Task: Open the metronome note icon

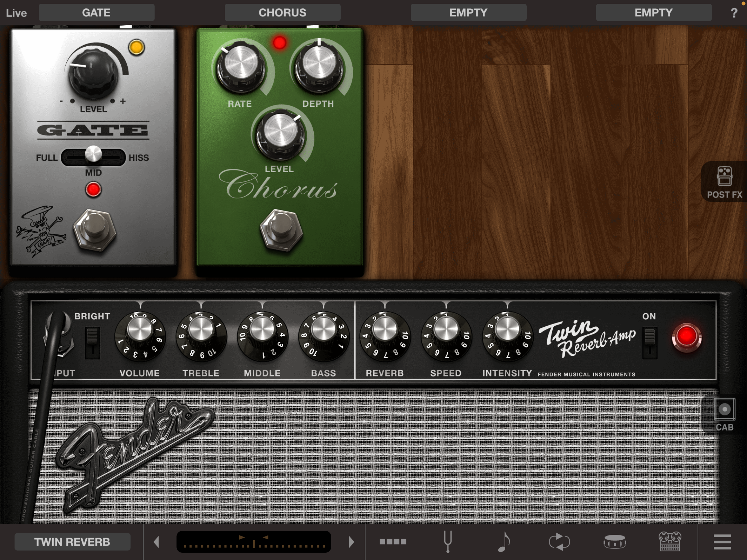Action: pos(504,541)
